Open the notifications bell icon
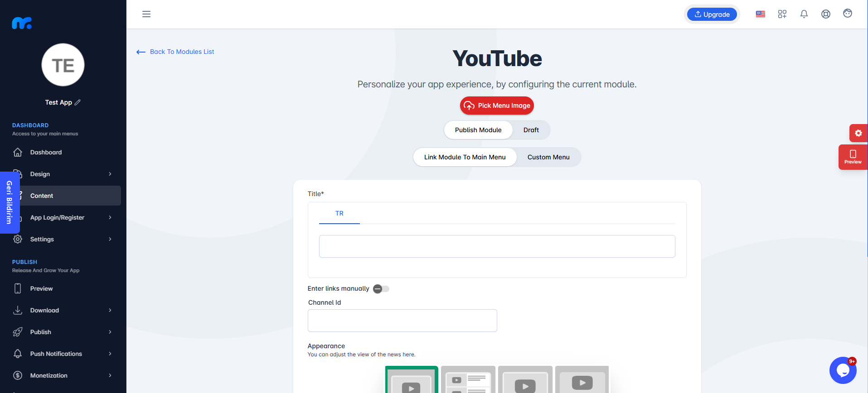This screenshot has width=868, height=393. [x=804, y=14]
